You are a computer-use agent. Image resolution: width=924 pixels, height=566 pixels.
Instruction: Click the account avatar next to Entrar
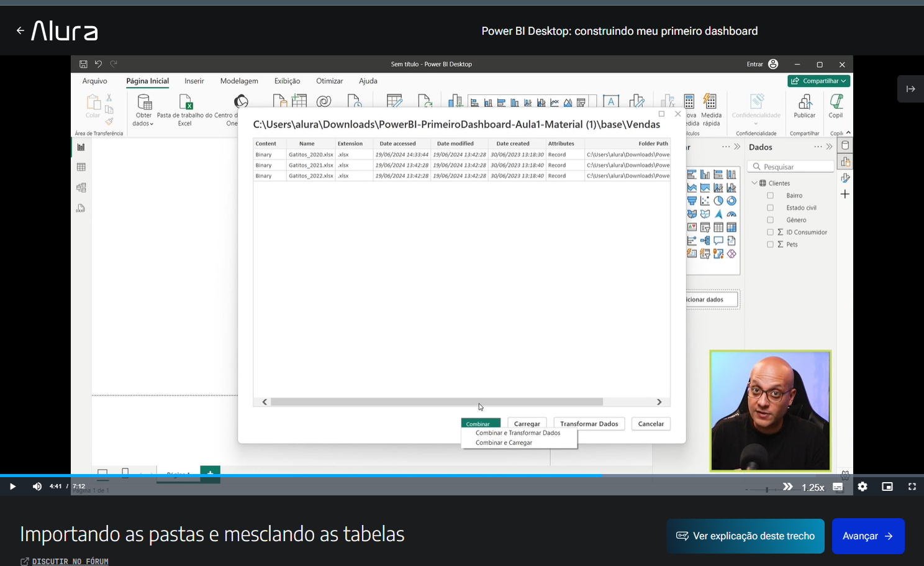tap(773, 64)
